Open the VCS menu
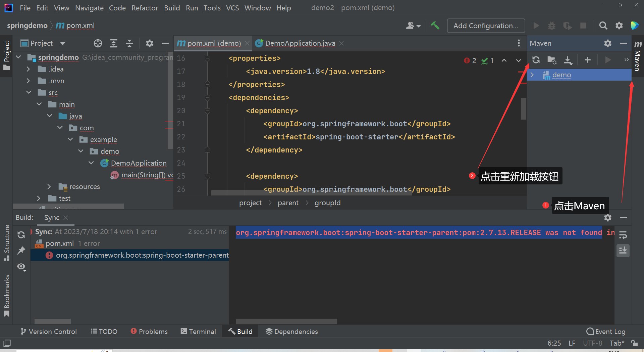 pyautogui.click(x=232, y=8)
